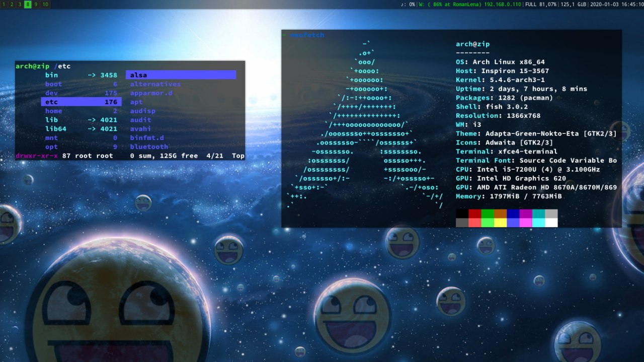Switch to i3 workspace 10

[x=45, y=4]
